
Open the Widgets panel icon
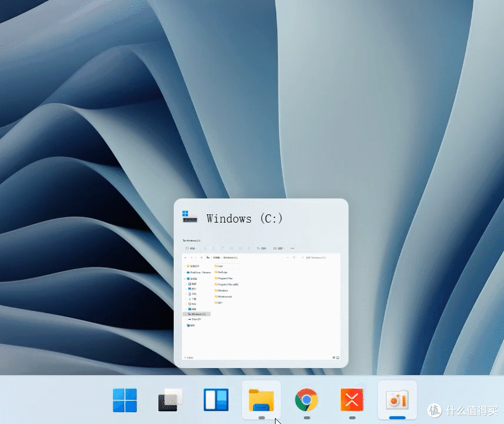[x=216, y=400]
